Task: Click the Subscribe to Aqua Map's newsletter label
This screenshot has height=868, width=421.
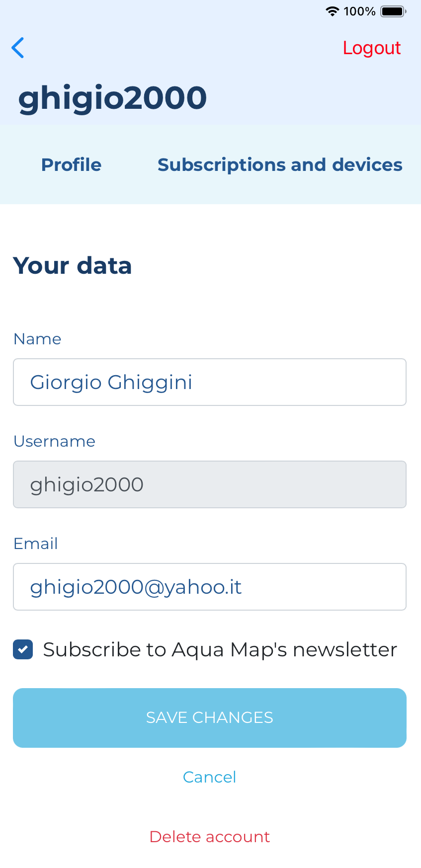Action: click(220, 649)
